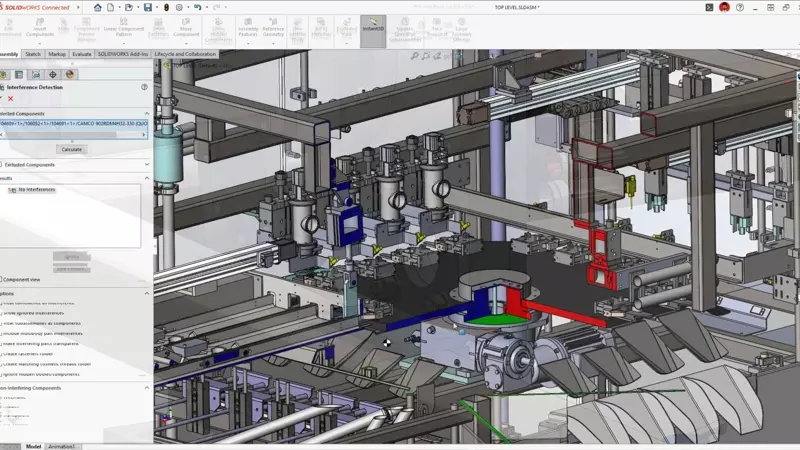Expand the SOLIDWORKS Connected menu arrow
The image size is (800, 450).
click(78, 7)
